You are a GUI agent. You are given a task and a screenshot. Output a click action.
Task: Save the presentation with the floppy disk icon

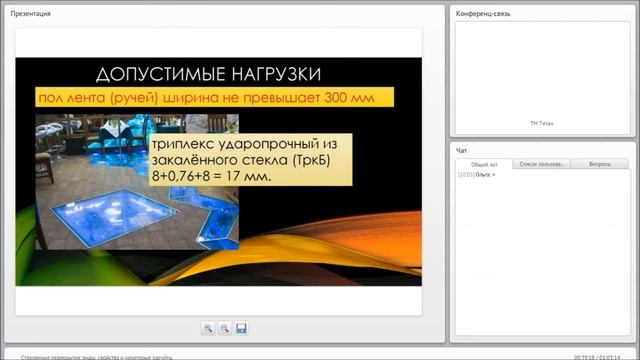[x=241, y=328]
